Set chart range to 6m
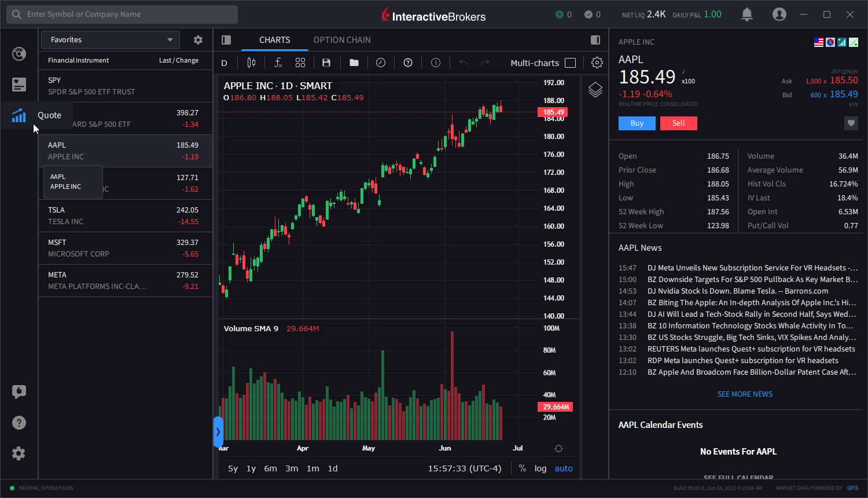 (x=270, y=468)
